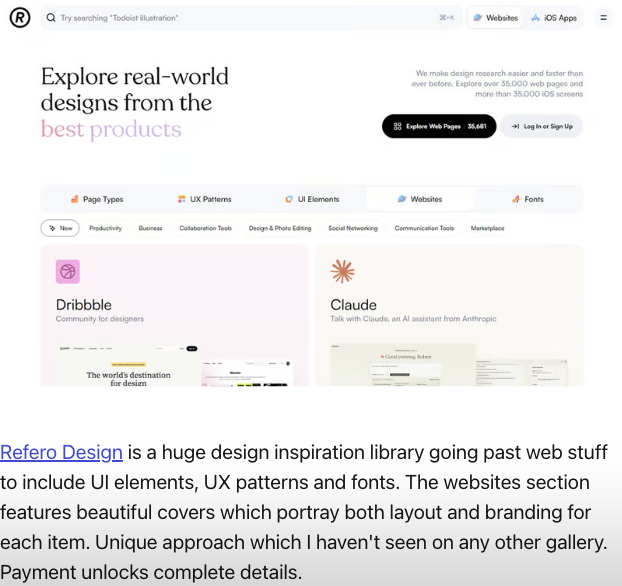This screenshot has height=586, width=622.
Task: Click the Dribbble basketball logo icon
Action: [68, 272]
